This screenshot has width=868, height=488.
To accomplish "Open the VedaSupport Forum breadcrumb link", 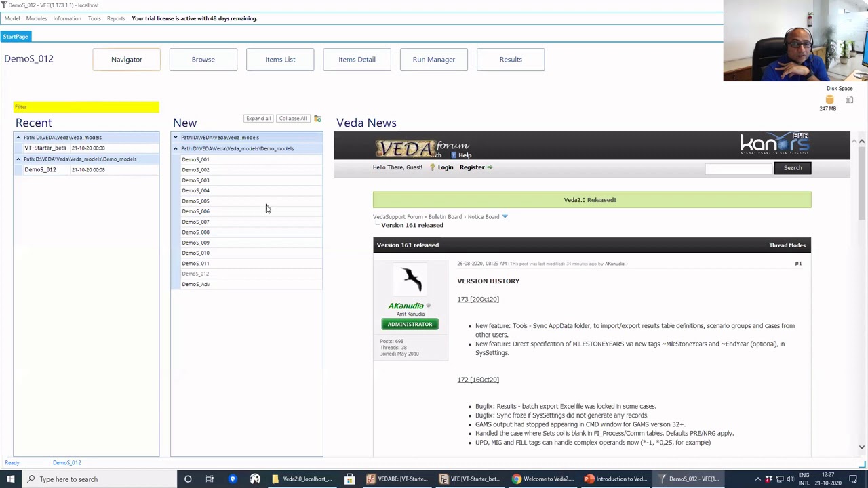I will coord(398,217).
